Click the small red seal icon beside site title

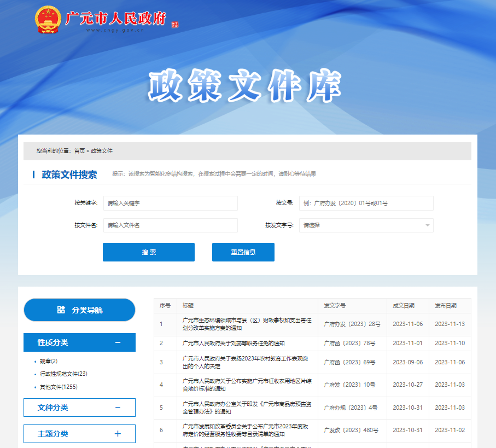[175, 24]
